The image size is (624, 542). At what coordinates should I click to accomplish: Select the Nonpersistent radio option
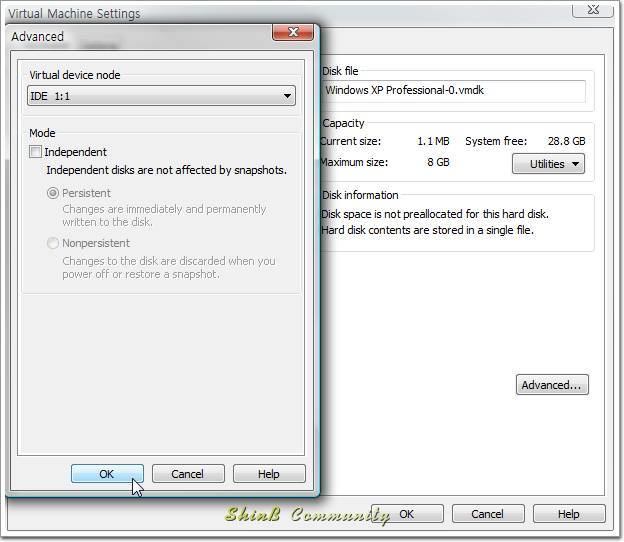53,243
